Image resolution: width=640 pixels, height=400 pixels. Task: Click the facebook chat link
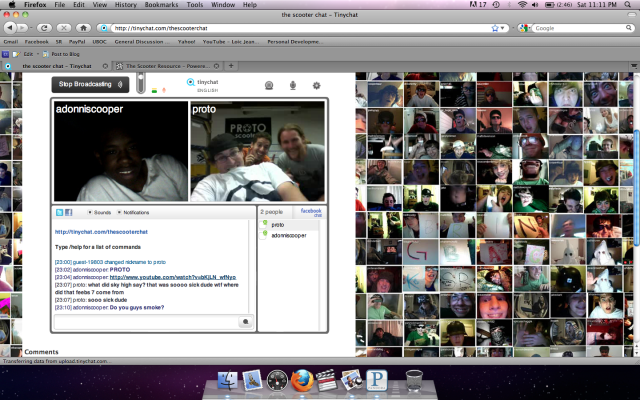pyautogui.click(x=311, y=212)
